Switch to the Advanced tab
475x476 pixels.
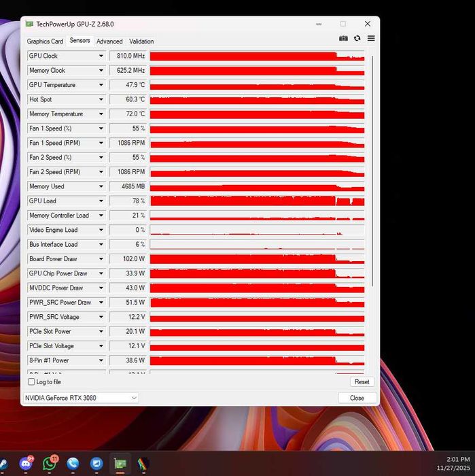[x=109, y=41]
